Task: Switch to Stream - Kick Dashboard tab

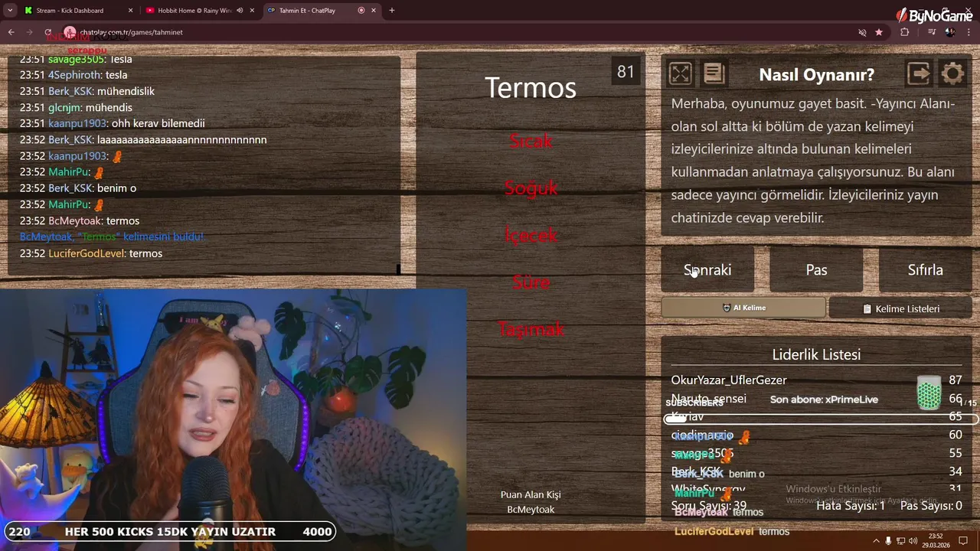Action: point(69,11)
